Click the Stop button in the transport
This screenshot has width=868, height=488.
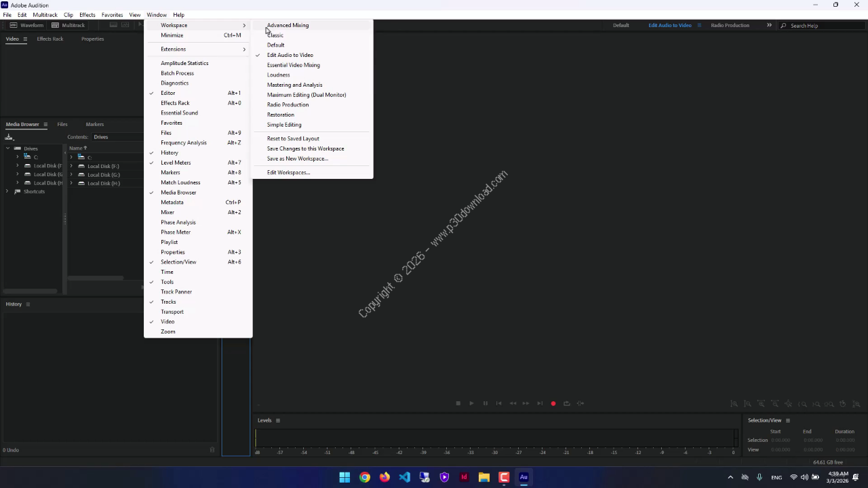click(x=458, y=403)
